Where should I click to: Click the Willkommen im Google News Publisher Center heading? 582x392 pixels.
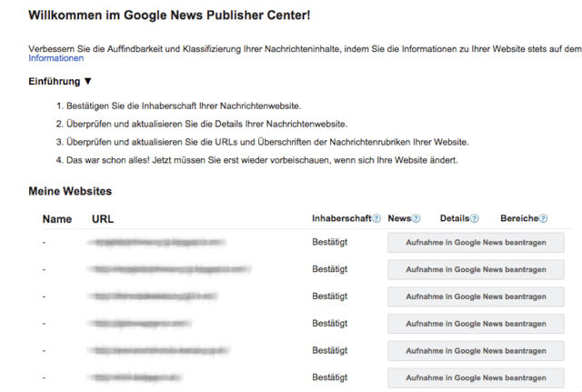point(169,15)
